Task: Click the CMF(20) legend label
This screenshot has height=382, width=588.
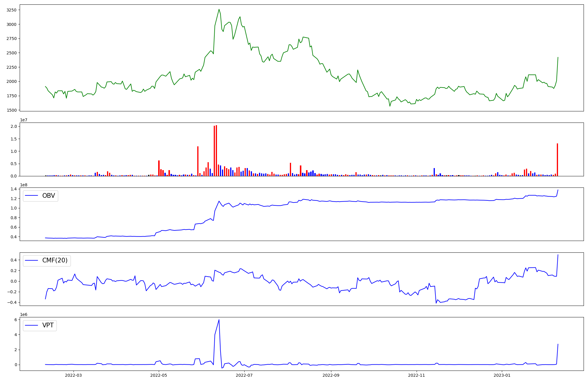Action: (55, 260)
